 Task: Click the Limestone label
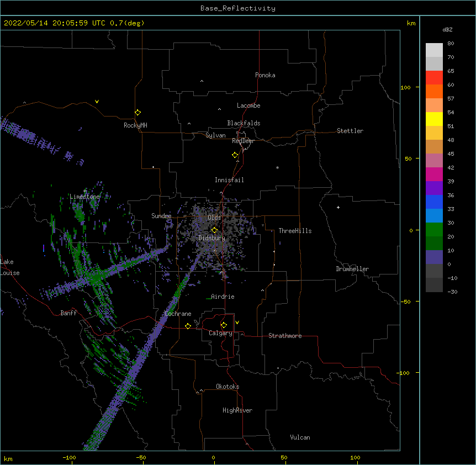pos(84,197)
